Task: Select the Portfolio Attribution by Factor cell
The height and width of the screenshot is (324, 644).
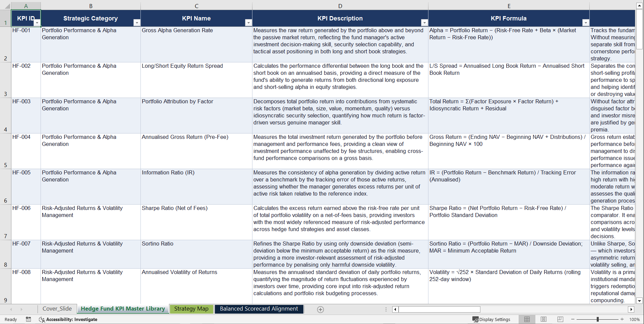Action: 196,115
